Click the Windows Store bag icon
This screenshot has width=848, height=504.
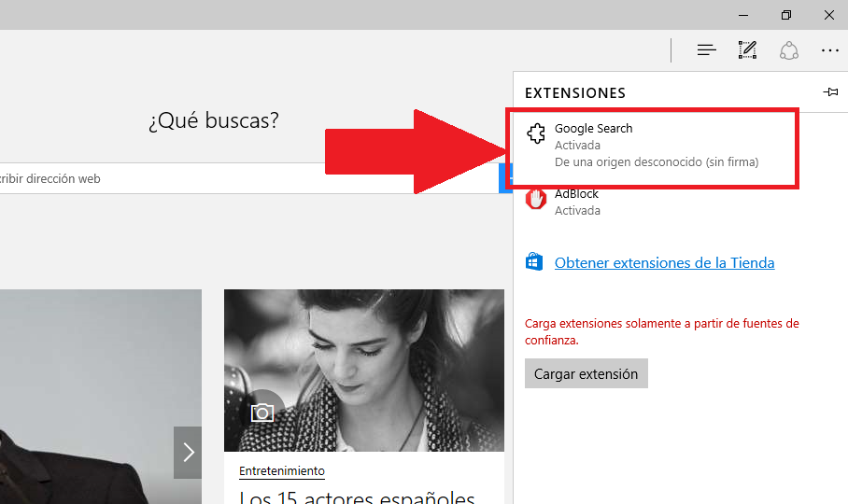[x=534, y=262]
